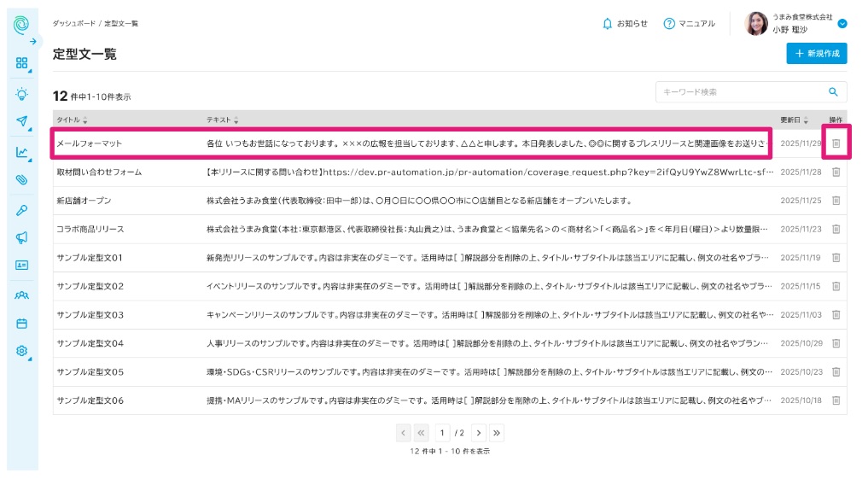Open the calendar icon in the sidebar
This screenshot has height=479, width=868.
pyautogui.click(x=21, y=324)
